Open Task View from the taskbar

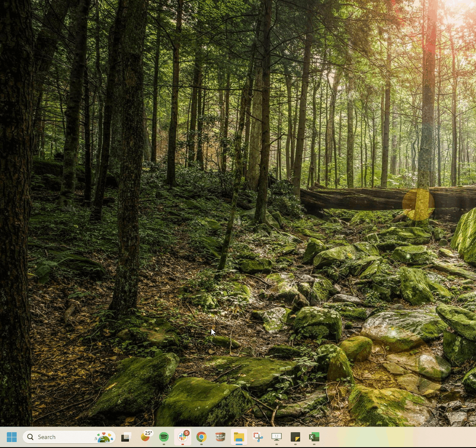[x=126, y=437]
